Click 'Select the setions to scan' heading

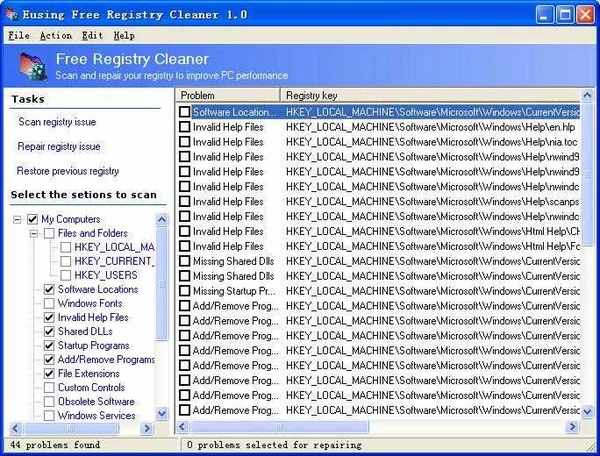pos(84,194)
